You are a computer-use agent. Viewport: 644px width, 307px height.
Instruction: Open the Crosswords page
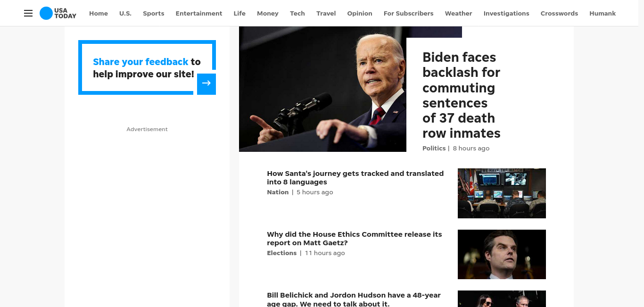point(559,13)
